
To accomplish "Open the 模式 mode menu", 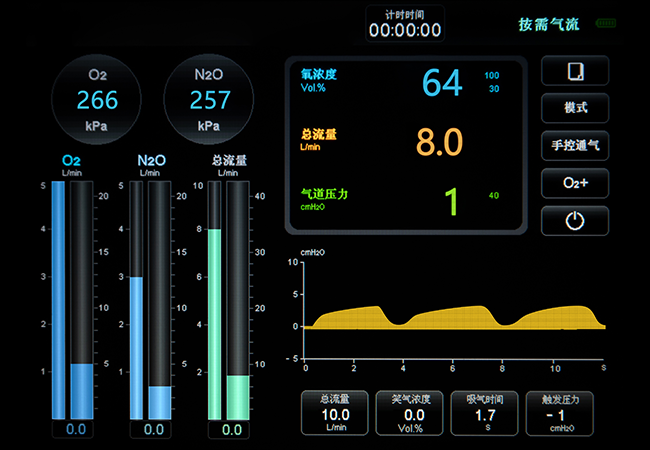I will pos(575,108).
